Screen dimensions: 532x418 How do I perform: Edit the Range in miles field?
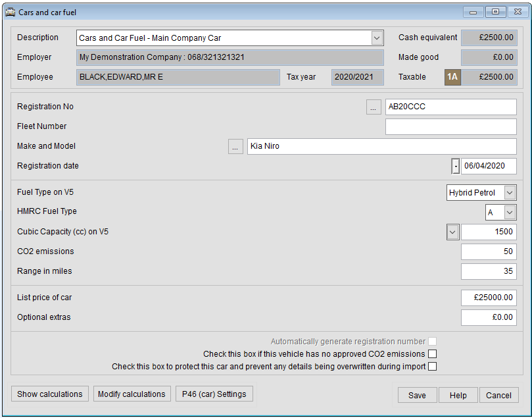pyautogui.click(x=489, y=271)
